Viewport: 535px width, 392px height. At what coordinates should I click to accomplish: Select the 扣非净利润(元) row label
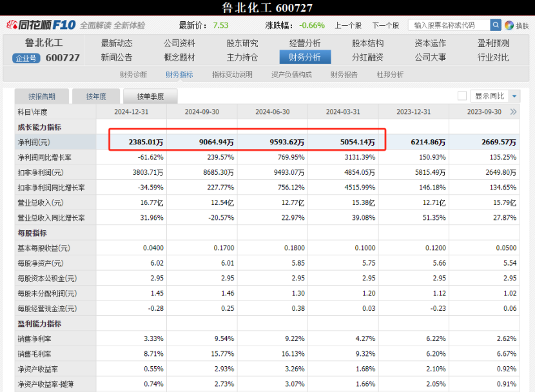41,173
